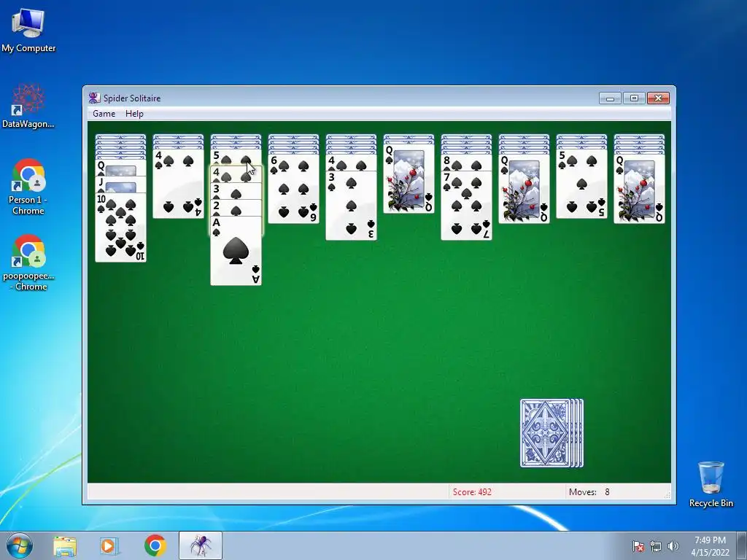Image resolution: width=747 pixels, height=560 pixels.
Task: Select the 5 of spades in ninth column
Action: [x=581, y=183]
